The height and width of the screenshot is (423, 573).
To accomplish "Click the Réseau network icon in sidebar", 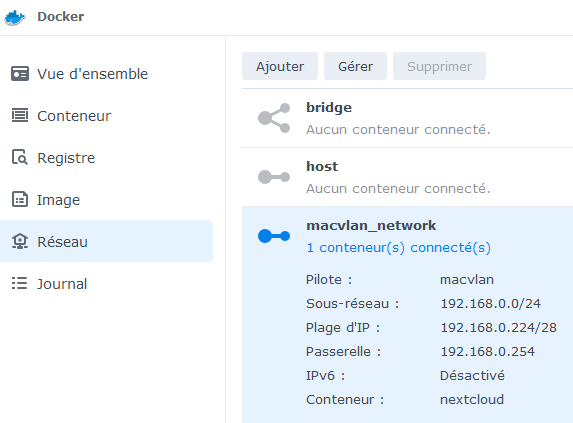I will click(x=20, y=241).
